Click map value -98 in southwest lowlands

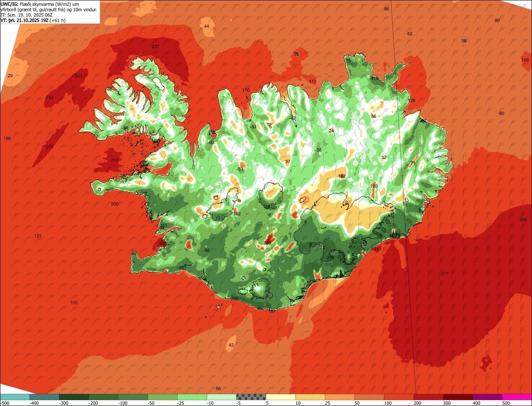[207, 250]
